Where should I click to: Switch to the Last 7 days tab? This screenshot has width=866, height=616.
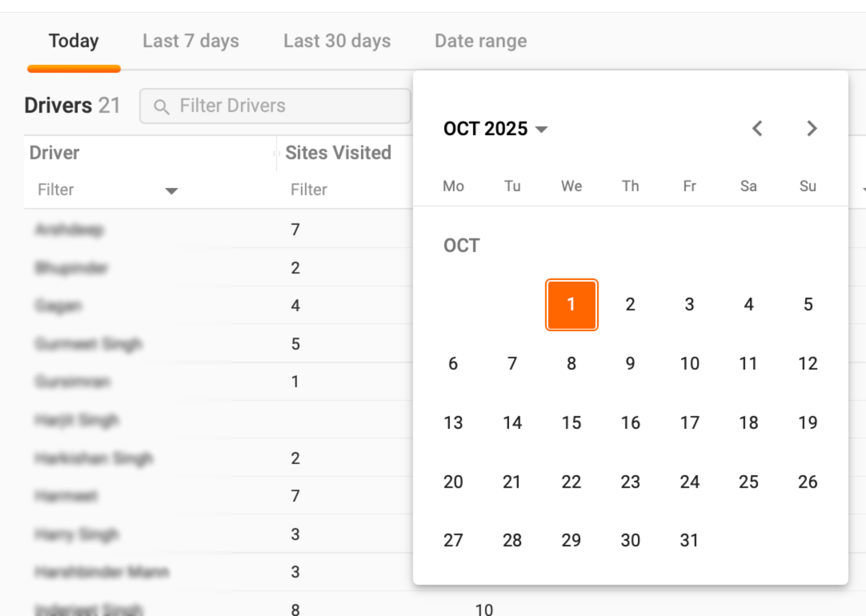point(191,41)
